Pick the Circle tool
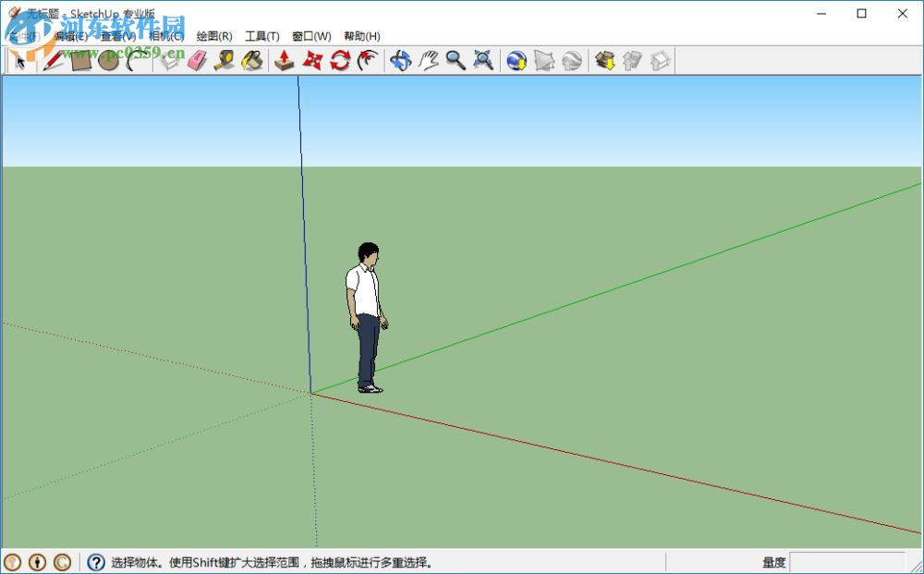Screen dimensions: 924x574 [x=108, y=60]
